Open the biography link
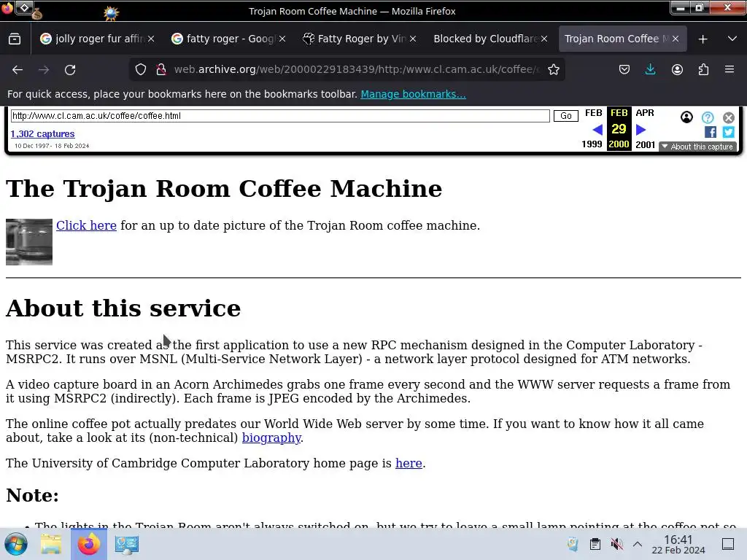747x560 pixels. click(271, 437)
